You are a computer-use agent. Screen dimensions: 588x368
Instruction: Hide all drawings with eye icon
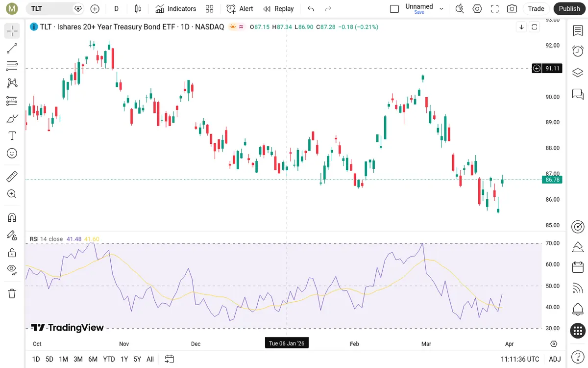pyautogui.click(x=12, y=270)
